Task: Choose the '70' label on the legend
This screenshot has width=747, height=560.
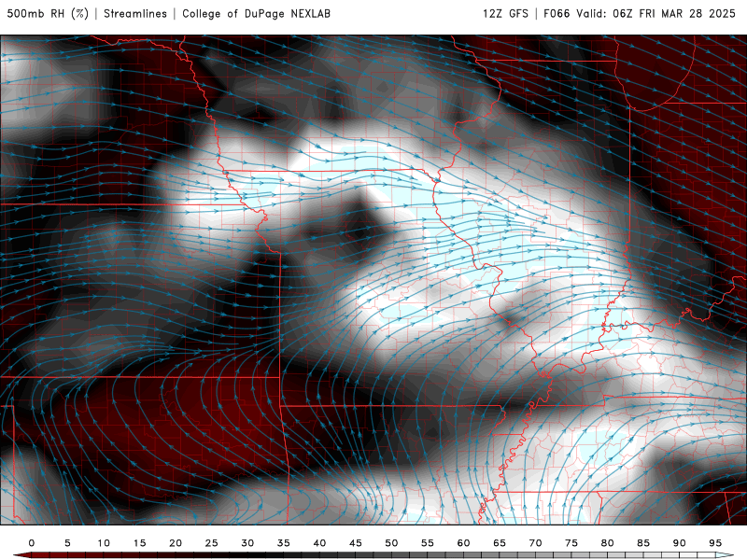Action: (x=535, y=543)
